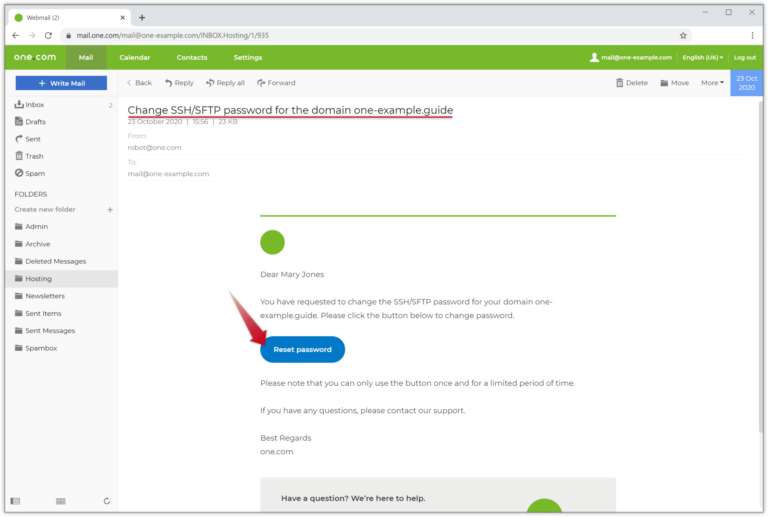Click the green circle logo in email
768x517 pixels.
[x=272, y=242]
